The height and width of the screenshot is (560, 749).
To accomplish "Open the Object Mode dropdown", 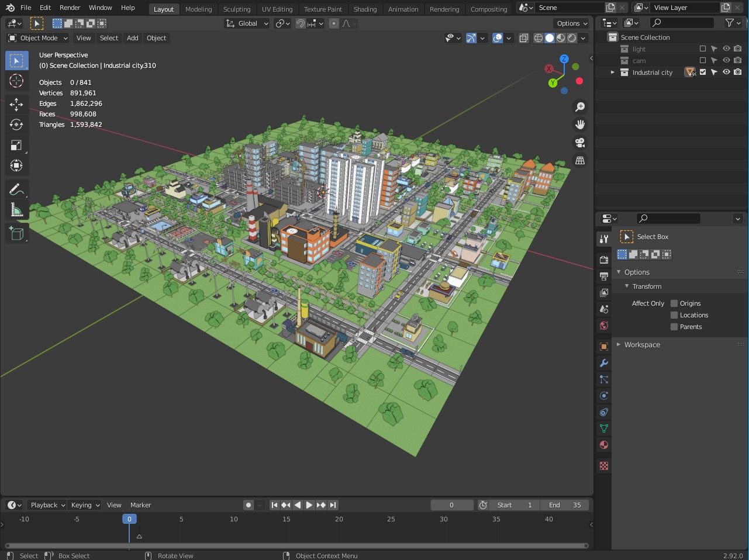I will pyautogui.click(x=38, y=38).
